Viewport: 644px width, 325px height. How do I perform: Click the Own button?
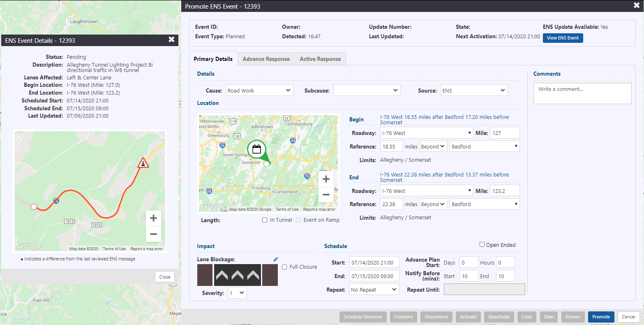pos(549,317)
